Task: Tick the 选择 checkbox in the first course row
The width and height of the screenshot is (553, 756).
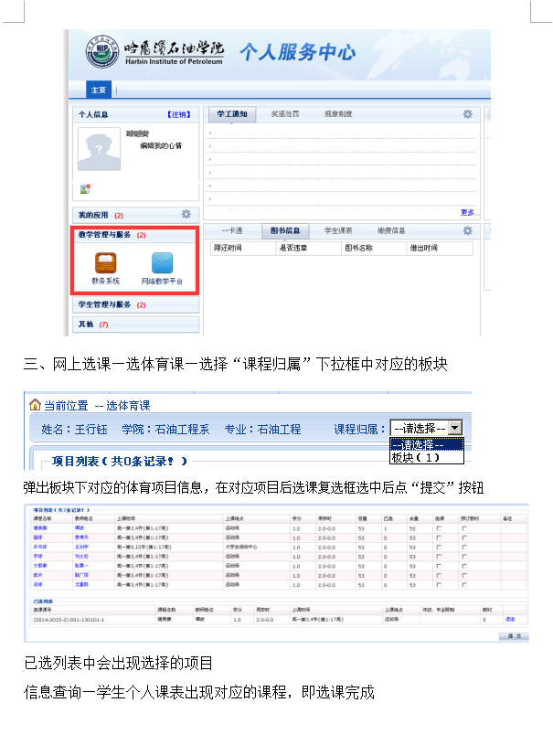Action: 439,528
